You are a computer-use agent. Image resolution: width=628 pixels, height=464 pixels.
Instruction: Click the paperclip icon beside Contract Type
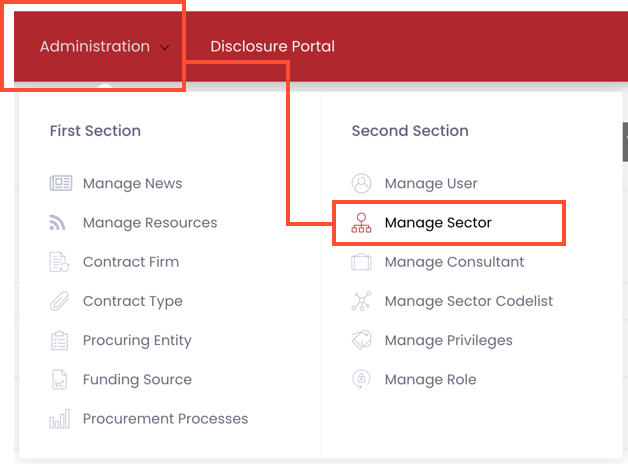pyautogui.click(x=60, y=301)
